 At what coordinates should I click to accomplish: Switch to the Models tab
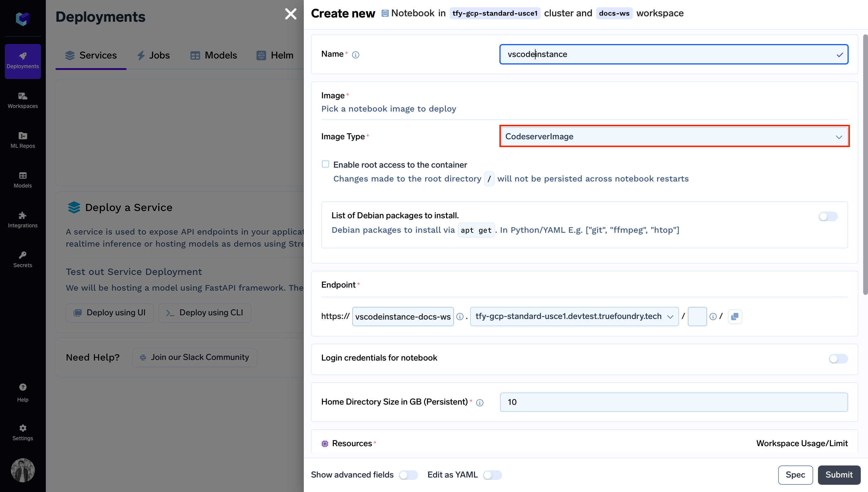214,55
